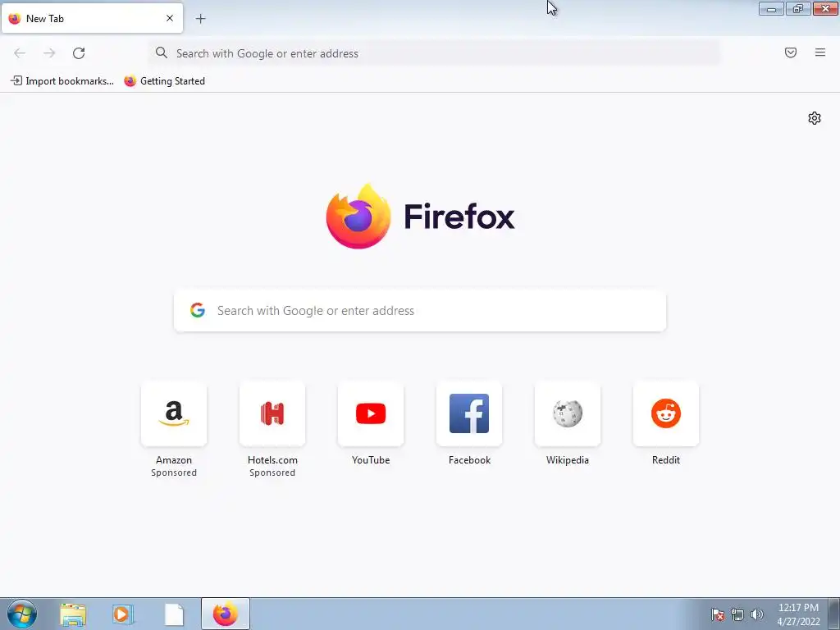Click the Google logo in search box

click(198, 310)
